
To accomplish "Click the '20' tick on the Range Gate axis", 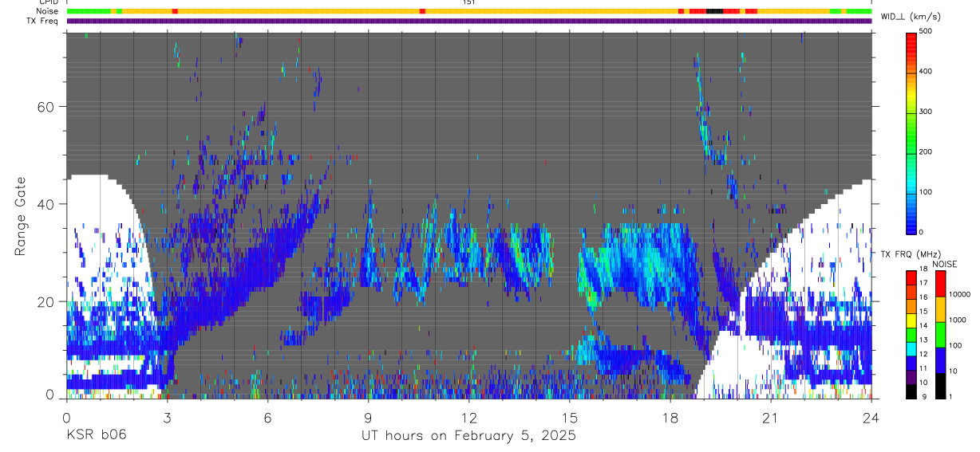I will point(48,302).
